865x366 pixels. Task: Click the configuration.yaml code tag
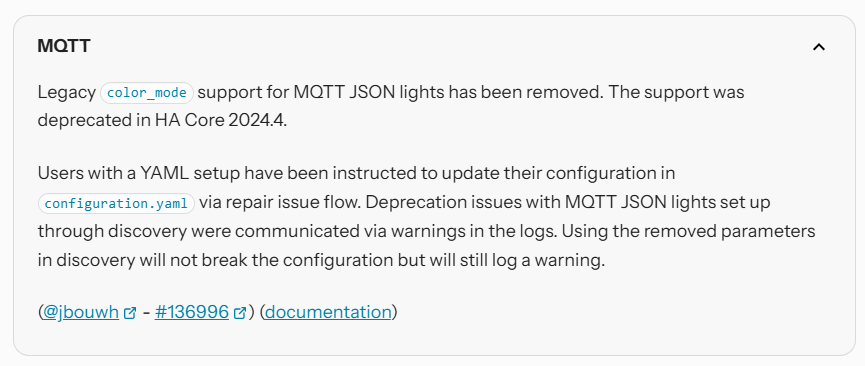pos(116,203)
